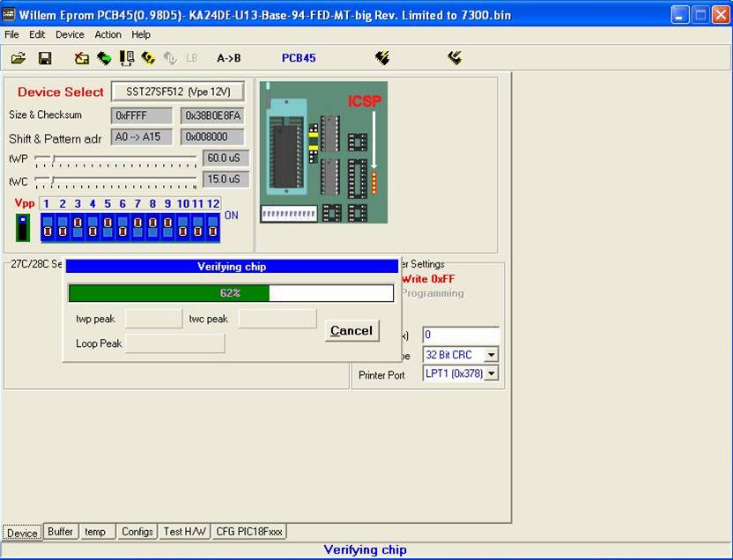Click the red Device Select label
Viewport: 733px width, 560px height.
point(60,92)
